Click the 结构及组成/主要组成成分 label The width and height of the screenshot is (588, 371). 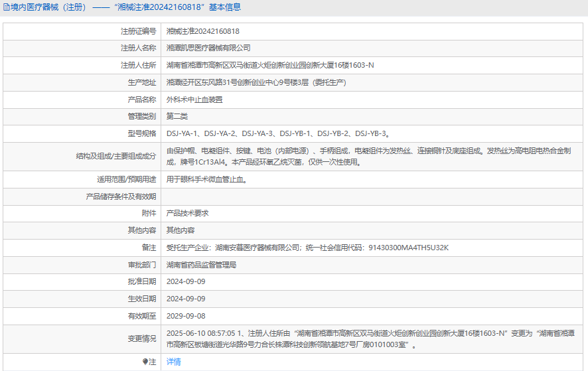[x=116, y=157]
